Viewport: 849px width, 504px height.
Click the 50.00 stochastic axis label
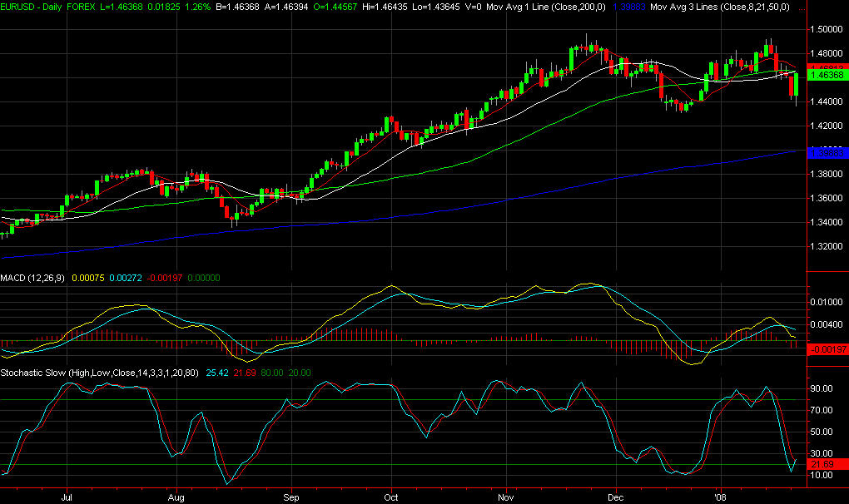point(822,432)
